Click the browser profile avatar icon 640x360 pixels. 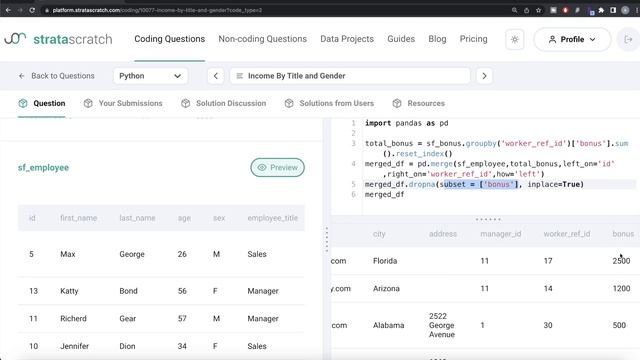pyautogui.click(x=625, y=10)
